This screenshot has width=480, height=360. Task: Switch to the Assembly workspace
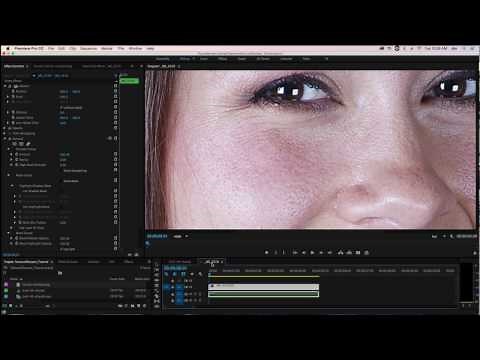tap(163, 59)
